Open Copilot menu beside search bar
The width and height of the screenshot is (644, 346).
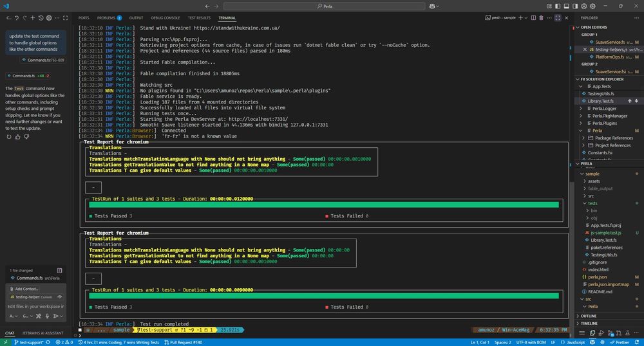[x=434, y=6]
